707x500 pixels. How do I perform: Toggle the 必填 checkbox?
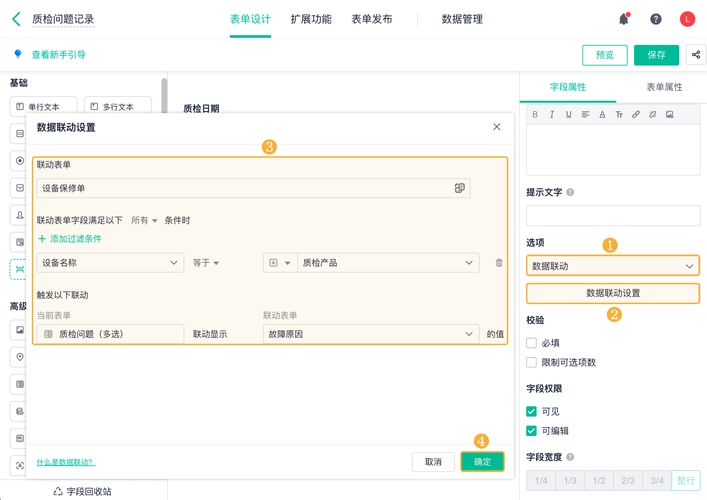tap(531, 343)
